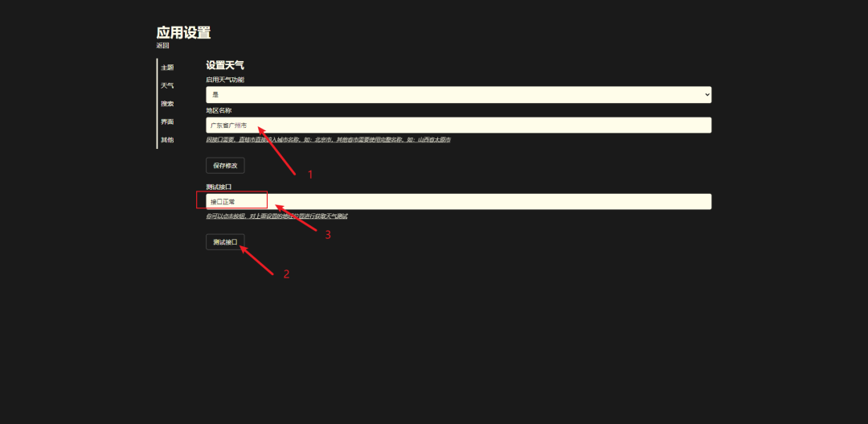Click the 启用天气功能 label

[x=225, y=80]
